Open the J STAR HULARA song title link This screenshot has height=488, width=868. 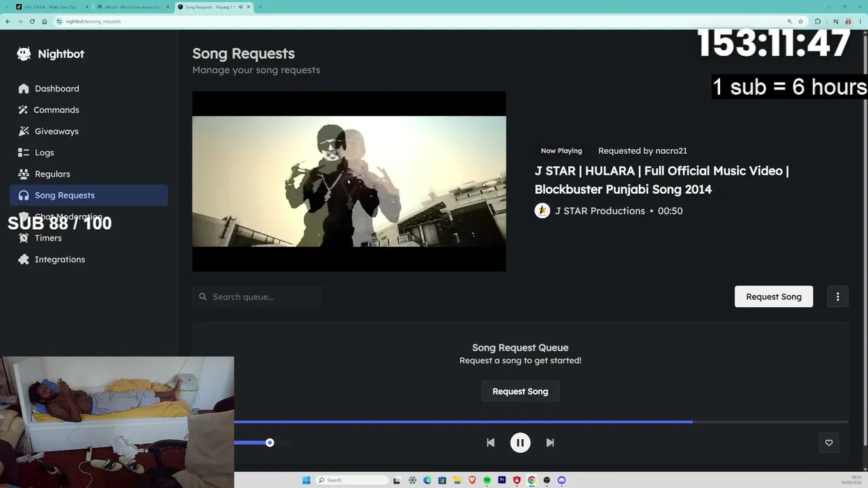tap(662, 180)
